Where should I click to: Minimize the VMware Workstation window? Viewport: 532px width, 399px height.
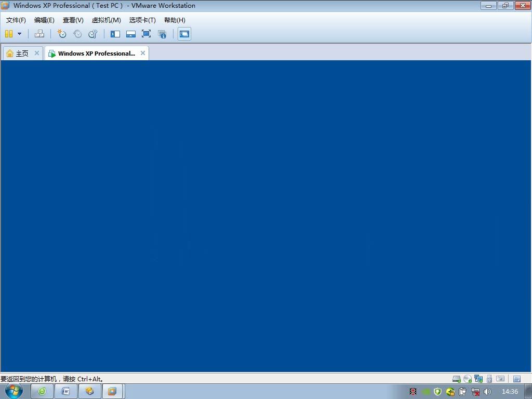[x=488, y=5]
